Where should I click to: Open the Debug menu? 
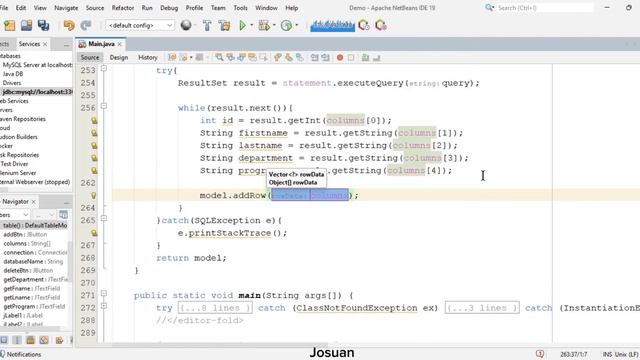[x=169, y=8]
